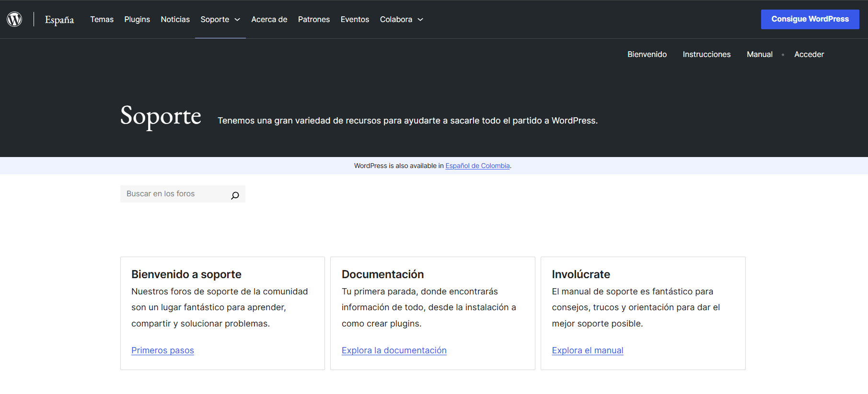This screenshot has height=394, width=868.
Task: Expand the Colabora dropdown chevron
Action: (x=420, y=20)
